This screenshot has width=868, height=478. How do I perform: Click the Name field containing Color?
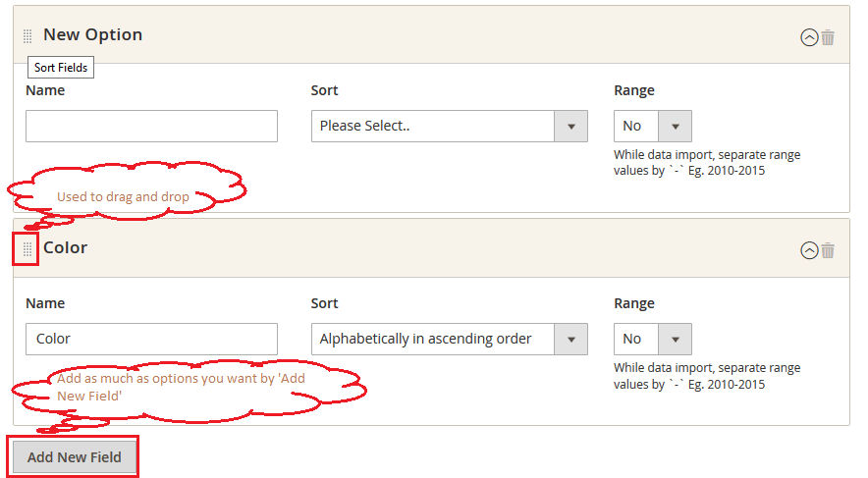[x=151, y=339]
